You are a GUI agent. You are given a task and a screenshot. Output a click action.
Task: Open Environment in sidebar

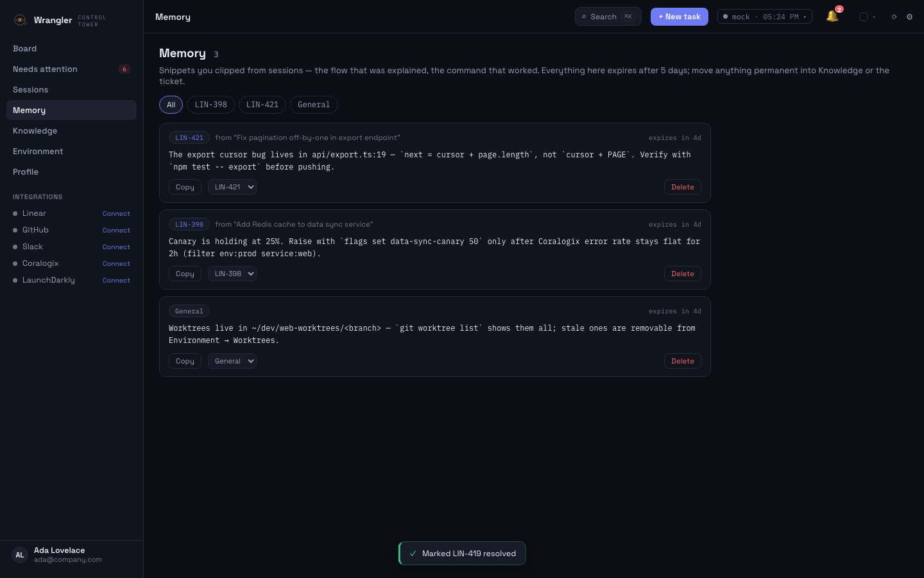pyautogui.click(x=71, y=152)
